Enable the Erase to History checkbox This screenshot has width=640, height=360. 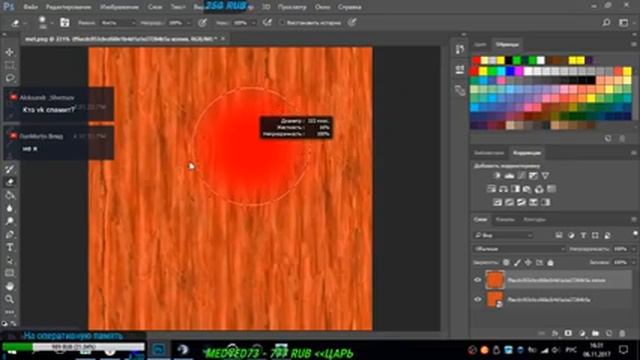(282, 23)
